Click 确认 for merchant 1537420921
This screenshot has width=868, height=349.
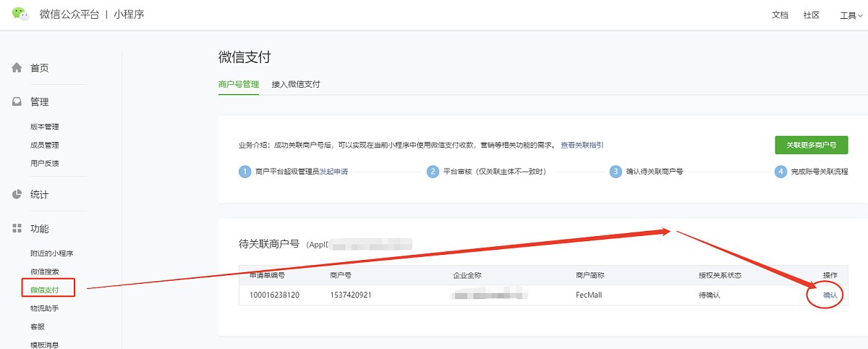click(830, 295)
